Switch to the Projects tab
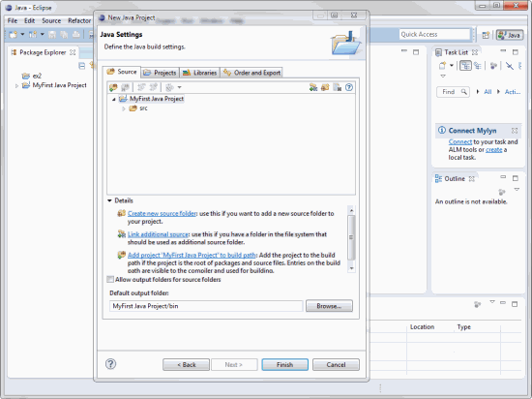This screenshot has height=399, width=532. (x=160, y=73)
